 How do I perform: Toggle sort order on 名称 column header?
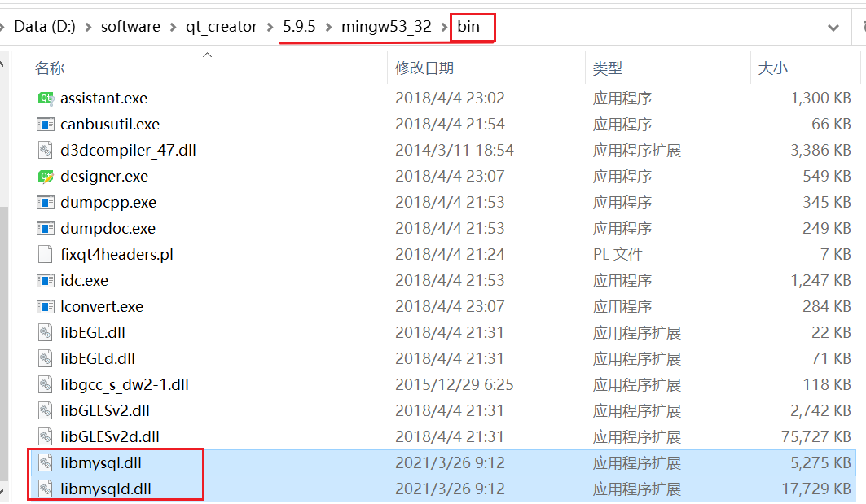click(x=51, y=68)
